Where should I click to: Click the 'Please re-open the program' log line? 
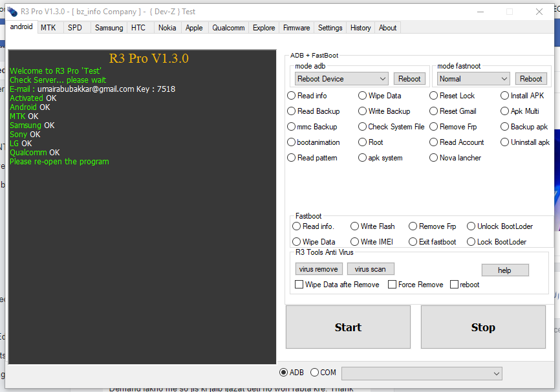coord(59,162)
